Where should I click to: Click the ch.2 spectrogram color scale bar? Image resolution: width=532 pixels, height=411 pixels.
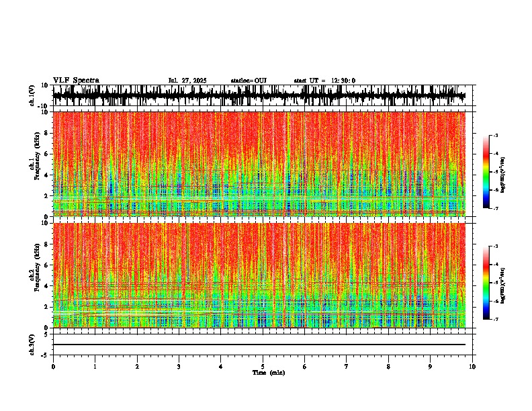[486, 283]
